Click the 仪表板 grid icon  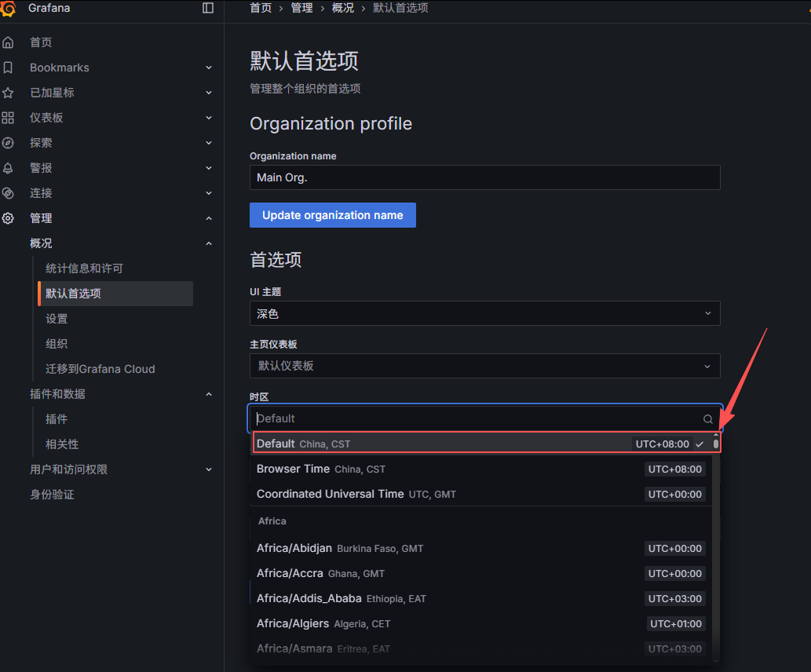[x=9, y=117]
